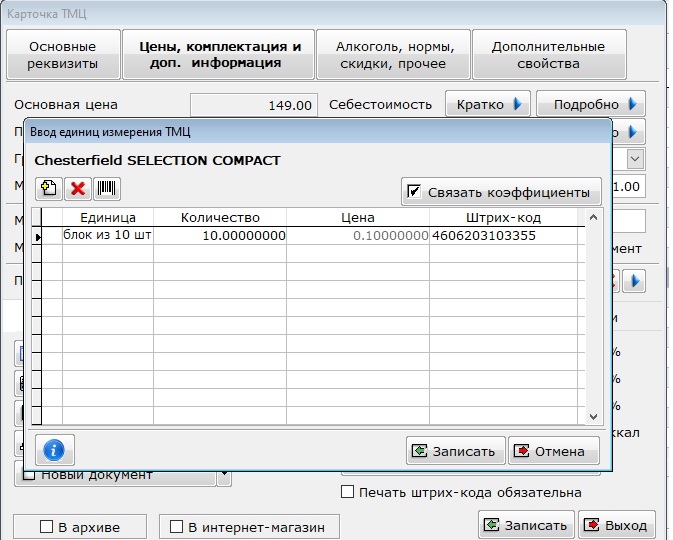Viewport: 673px width, 540px height.
Task: Add a new unit row icon
Action: pos(49,188)
